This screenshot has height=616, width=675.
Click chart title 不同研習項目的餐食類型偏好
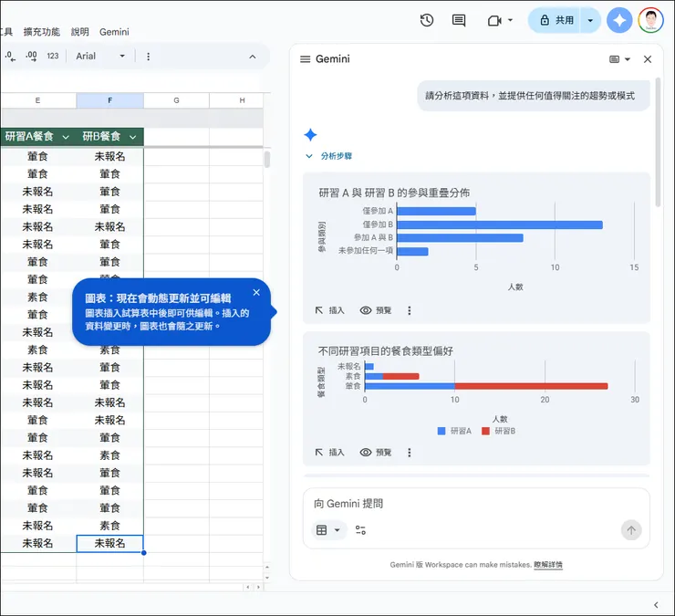pos(385,351)
